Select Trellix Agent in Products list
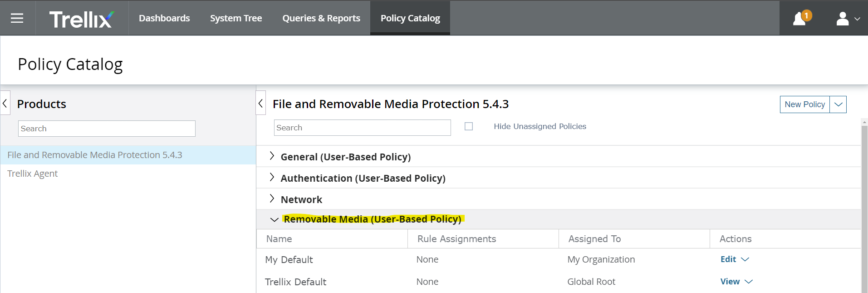Viewport: 868px width, 293px height. tap(33, 174)
